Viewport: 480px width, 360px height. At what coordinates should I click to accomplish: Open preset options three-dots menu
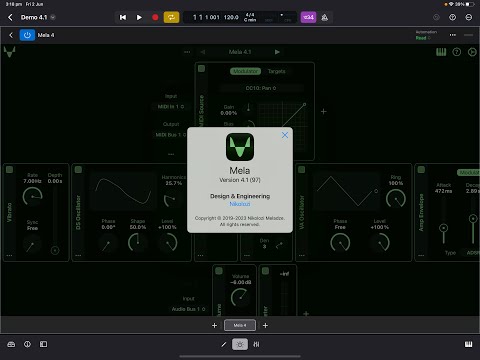[x=187, y=52]
